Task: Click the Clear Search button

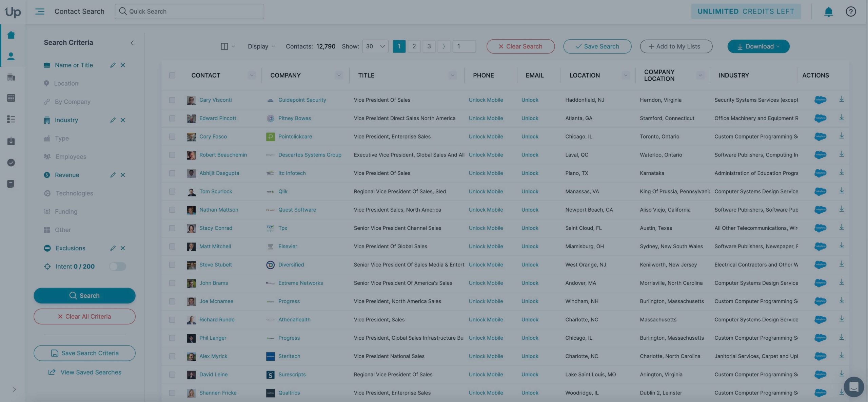Action: pos(520,46)
